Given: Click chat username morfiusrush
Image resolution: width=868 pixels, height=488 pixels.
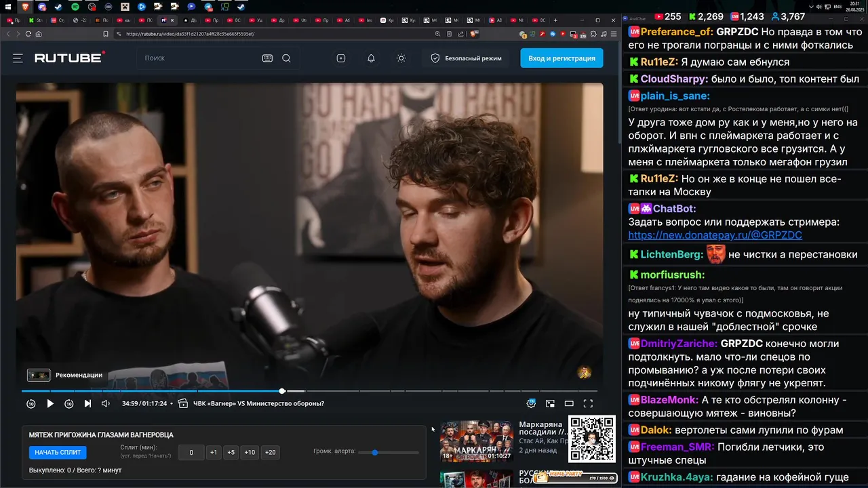Looking at the screenshot, I should pyautogui.click(x=673, y=274).
